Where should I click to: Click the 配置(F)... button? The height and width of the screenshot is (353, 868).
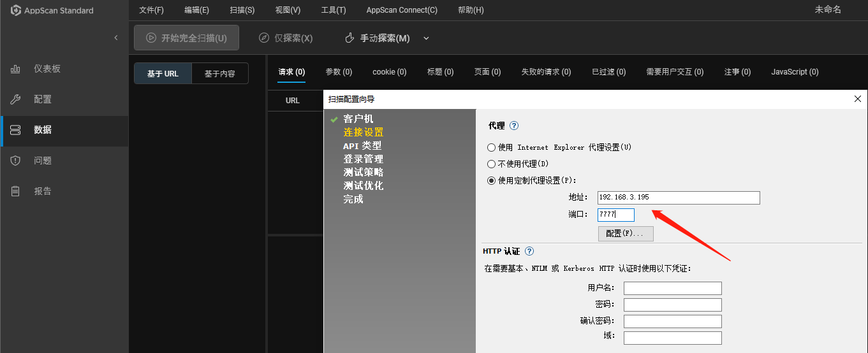[x=626, y=233]
